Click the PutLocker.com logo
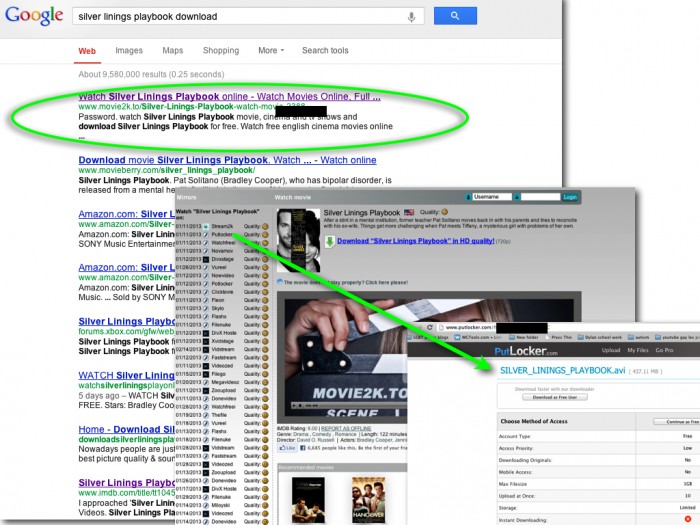The height and width of the screenshot is (525, 700). 526,351
